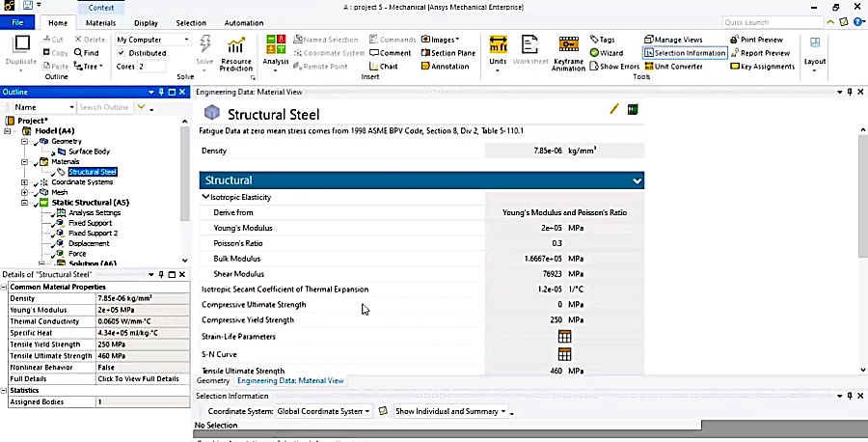Open the File menu

click(17, 23)
